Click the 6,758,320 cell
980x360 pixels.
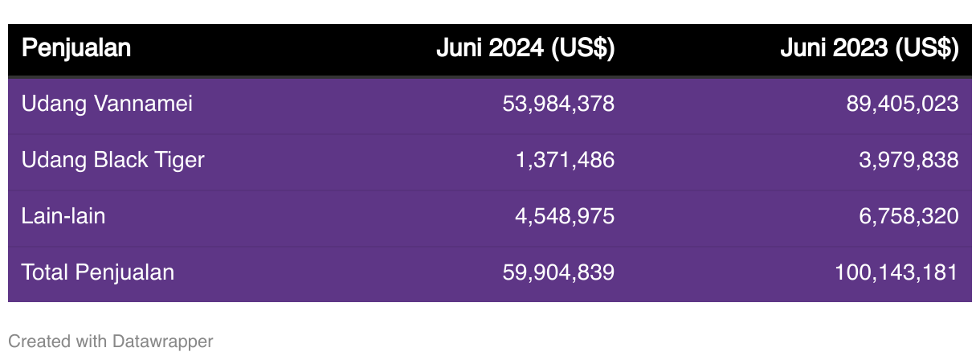click(909, 216)
